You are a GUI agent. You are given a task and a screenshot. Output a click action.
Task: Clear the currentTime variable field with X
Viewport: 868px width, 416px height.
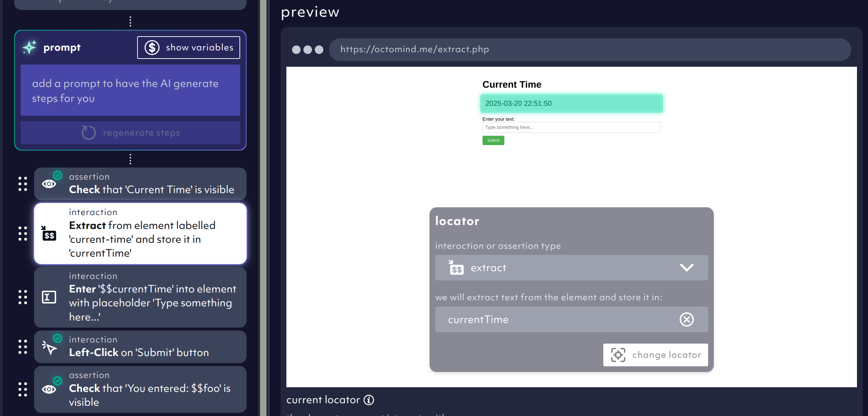686,319
